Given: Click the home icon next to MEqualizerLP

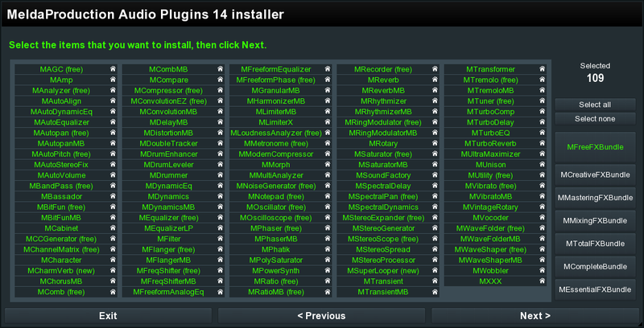Looking at the screenshot, I should pyautogui.click(x=220, y=228).
